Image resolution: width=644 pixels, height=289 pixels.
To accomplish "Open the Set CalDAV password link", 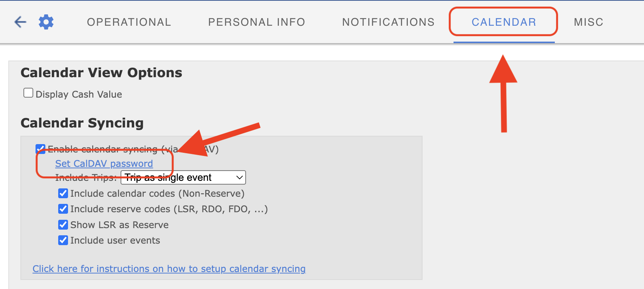I will 104,163.
